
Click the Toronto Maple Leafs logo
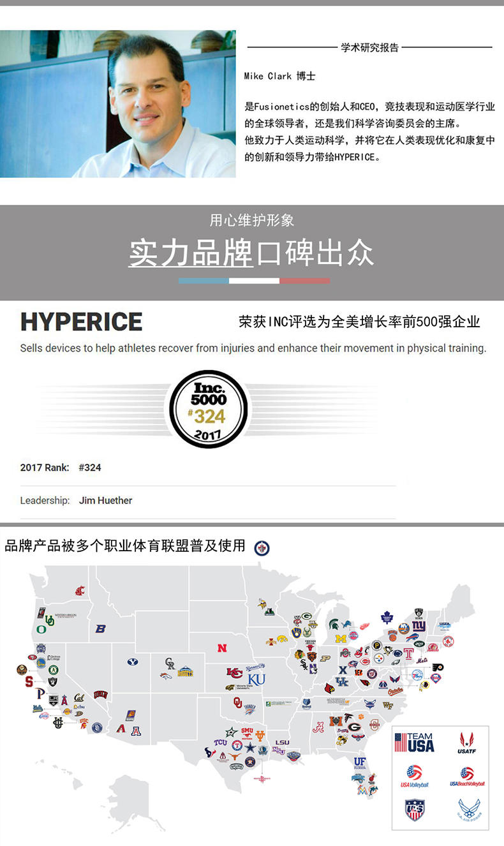pos(387,618)
